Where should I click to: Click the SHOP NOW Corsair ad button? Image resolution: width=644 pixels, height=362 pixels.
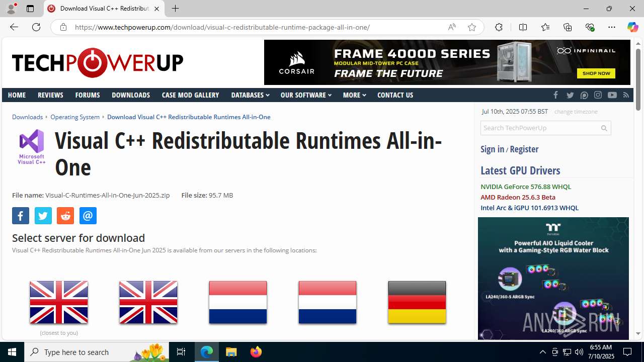[x=596, y=73]
